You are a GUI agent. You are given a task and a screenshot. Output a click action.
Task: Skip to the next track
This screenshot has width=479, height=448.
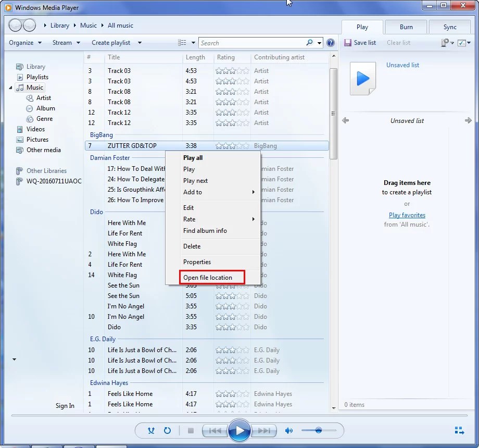click(x=264, y=431)
